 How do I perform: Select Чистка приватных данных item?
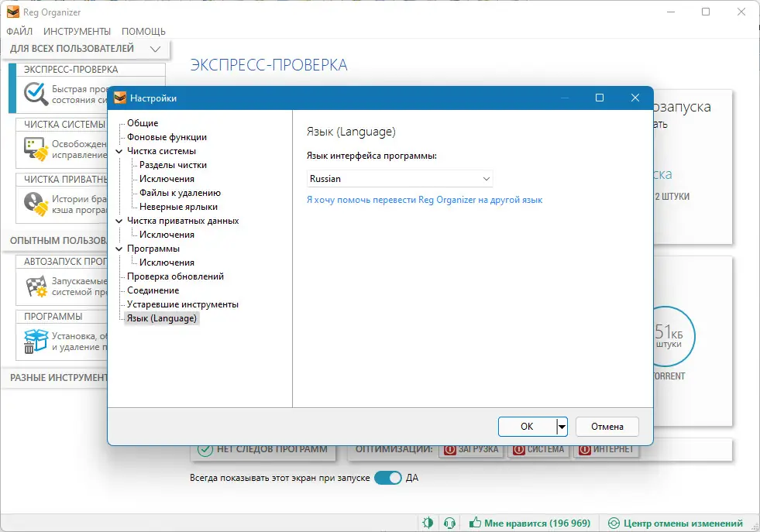click(x=183, y=221)
